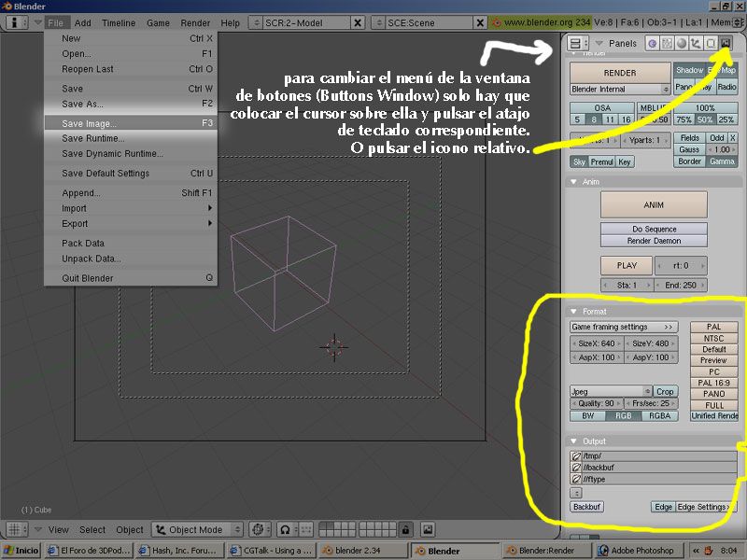Toggle the Radio render option
The image size is (747, 560).
726,87
